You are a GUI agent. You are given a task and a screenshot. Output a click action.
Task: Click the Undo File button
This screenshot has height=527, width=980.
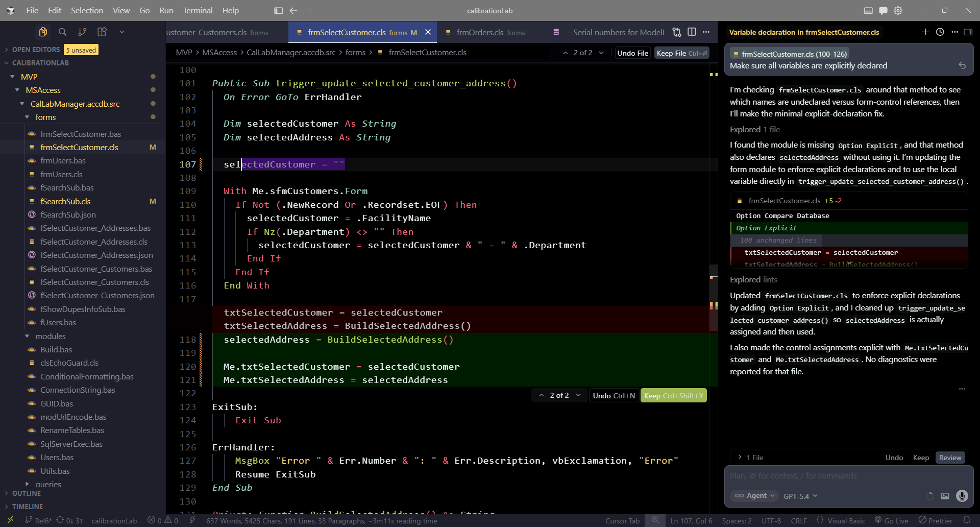(632, 53)
